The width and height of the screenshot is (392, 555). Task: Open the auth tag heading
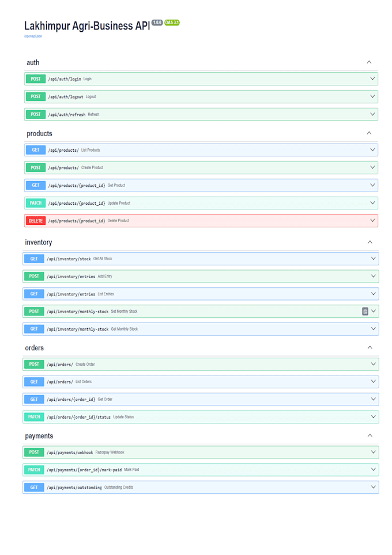(x=33, y=63)
